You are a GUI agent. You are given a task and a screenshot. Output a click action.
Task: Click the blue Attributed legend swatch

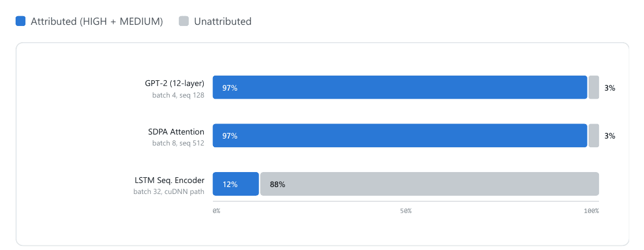(21, 21)
